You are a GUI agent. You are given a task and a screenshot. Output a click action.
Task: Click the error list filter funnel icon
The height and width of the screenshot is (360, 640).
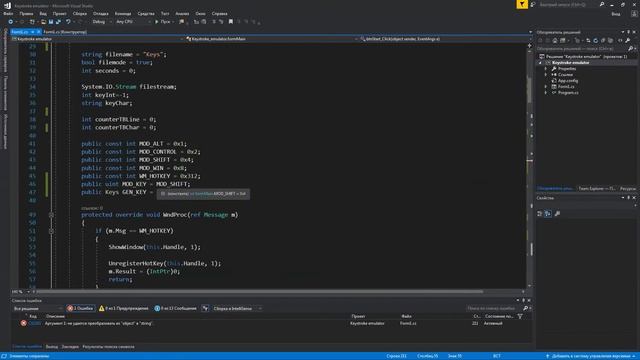point(520,316)
